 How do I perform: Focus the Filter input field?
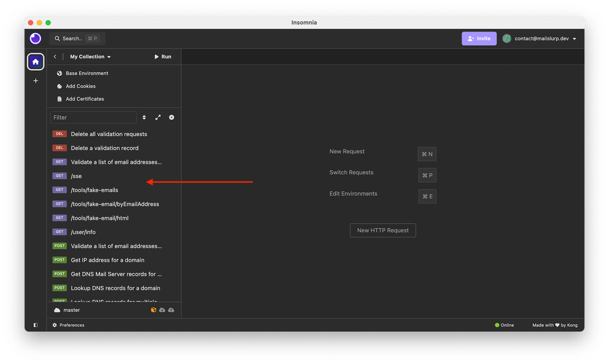pos(93,117)
